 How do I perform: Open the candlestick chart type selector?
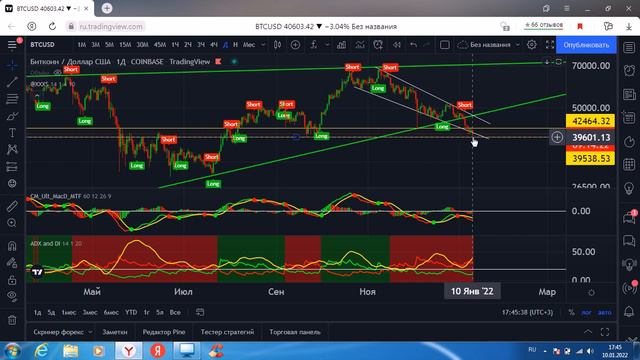[x=277, y=44]
